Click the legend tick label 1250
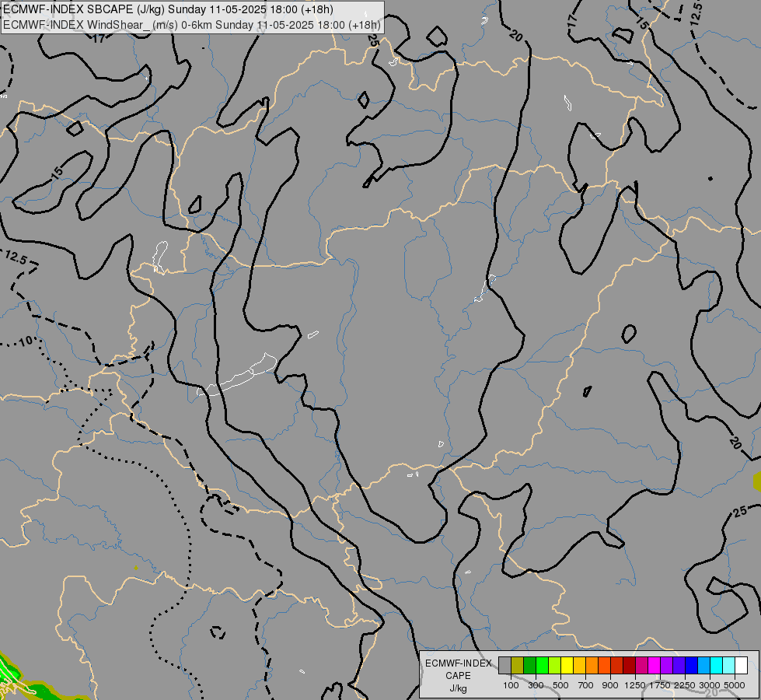The height and width of the screenshot is (700, 761). tap(635, 685)
